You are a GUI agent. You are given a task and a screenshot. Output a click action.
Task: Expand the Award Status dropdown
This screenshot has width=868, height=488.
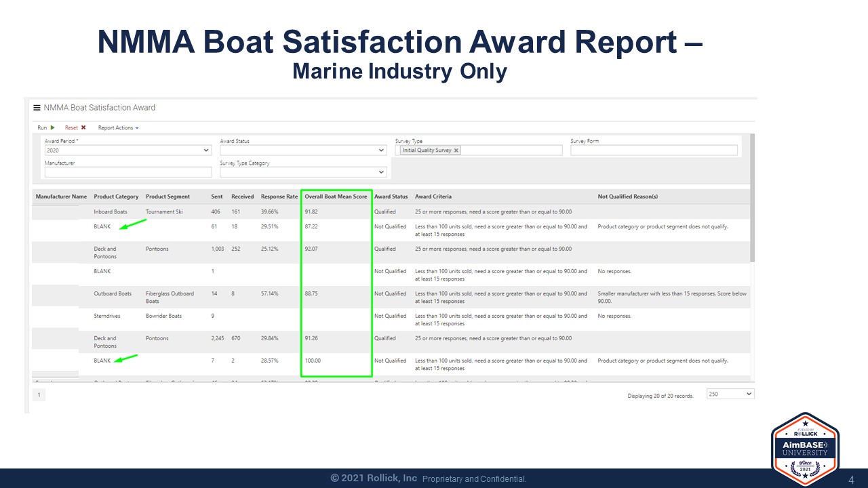point(380,150)
